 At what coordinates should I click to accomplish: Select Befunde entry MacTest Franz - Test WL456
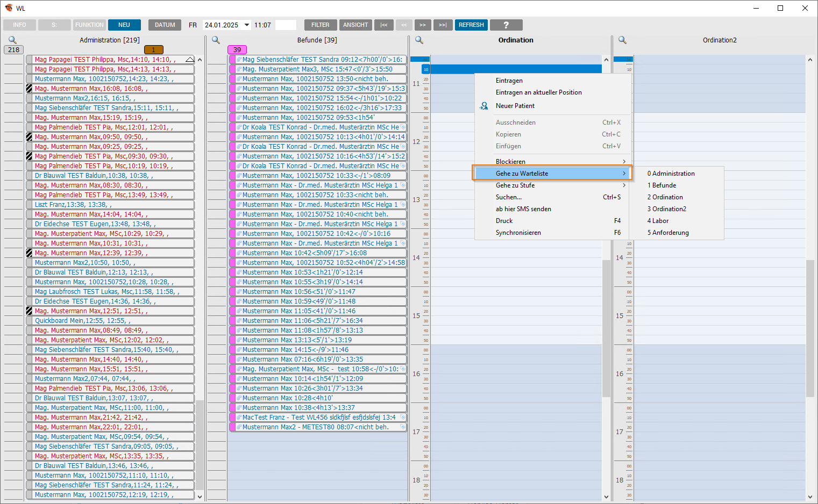tap(318, 417)
